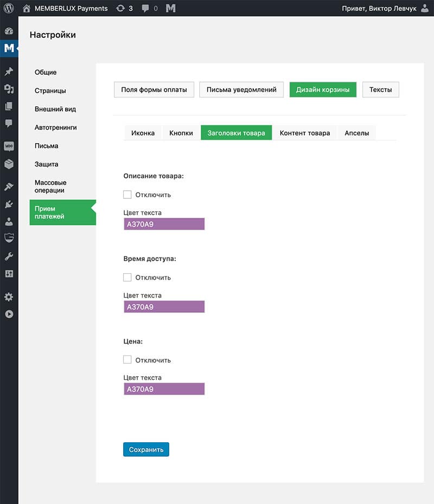Open Media library icon in sidebar
434x504 pixels.
point(9,89)
